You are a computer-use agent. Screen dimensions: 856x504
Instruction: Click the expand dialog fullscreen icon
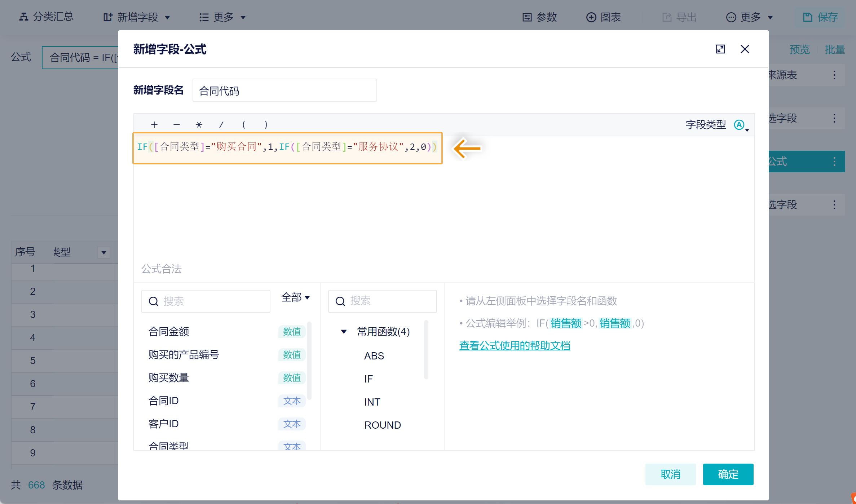pyautogui.click(x=720, y=49)
